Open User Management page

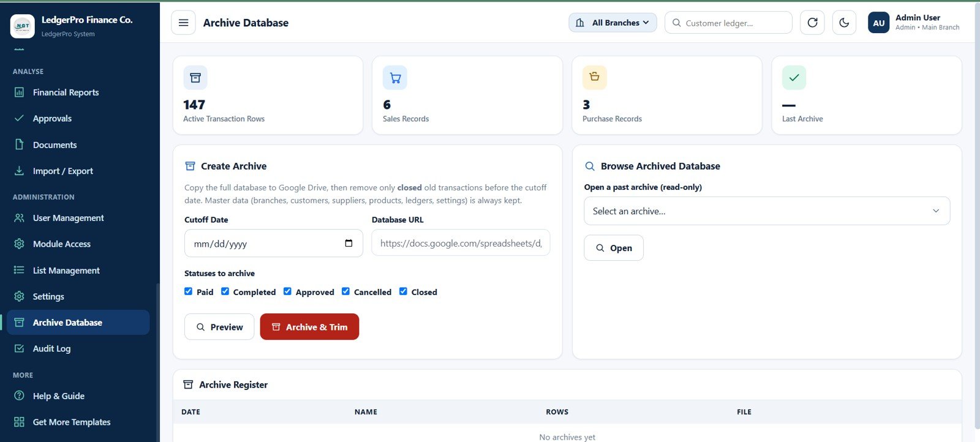[x=78, y=218]
